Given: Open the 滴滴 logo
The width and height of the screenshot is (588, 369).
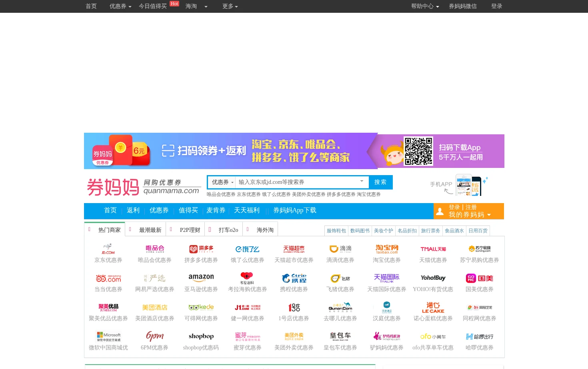Looking at the screenshot, I should click(x=340, y=249).
